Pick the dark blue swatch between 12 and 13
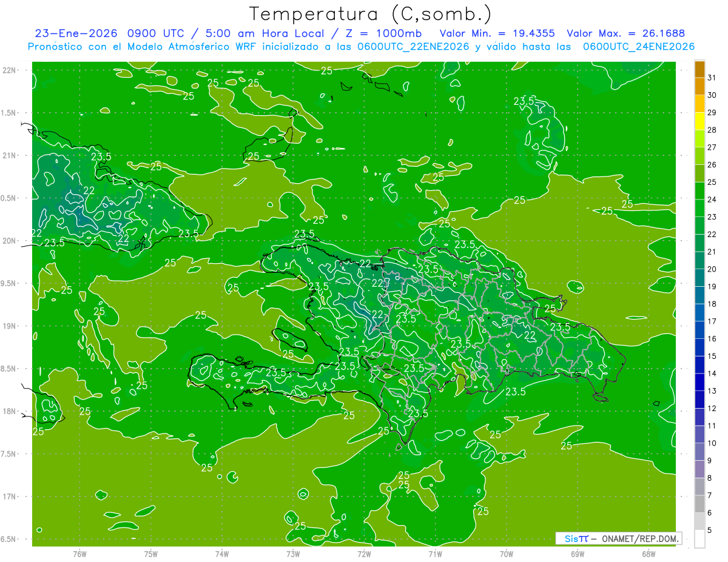The width and height of the screenshot is (728, 562). click(699, 400)
